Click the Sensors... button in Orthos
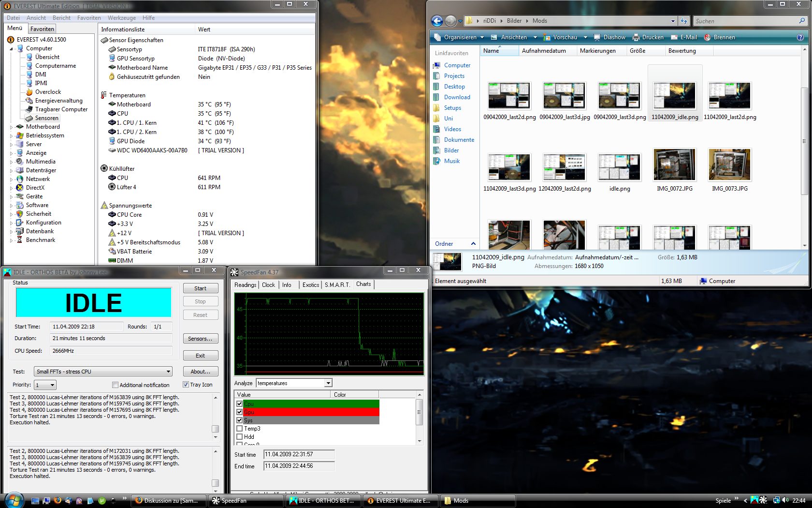The width and height of the screenshot is (812, 508). click(200, 339)
